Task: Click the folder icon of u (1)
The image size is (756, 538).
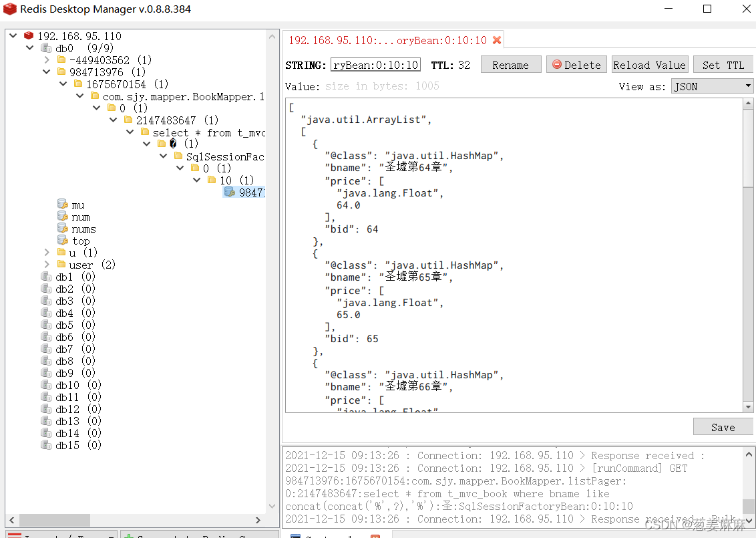Action: [61, 253]
